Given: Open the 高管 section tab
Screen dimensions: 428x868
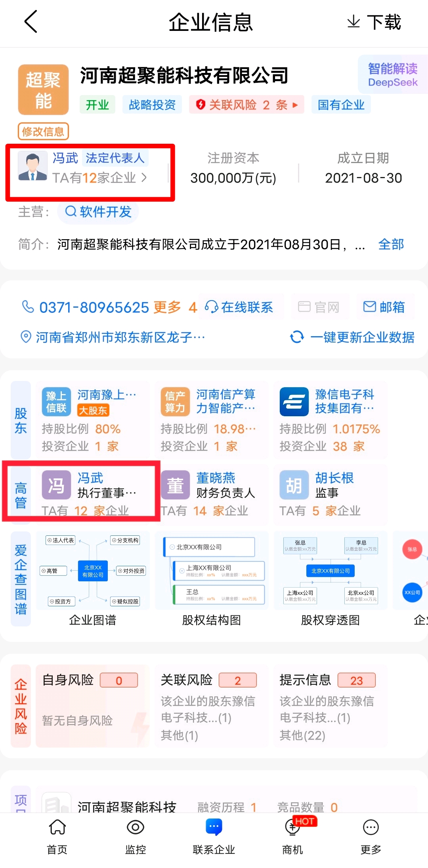Looking at the screenshot, I should coord(21,495).
